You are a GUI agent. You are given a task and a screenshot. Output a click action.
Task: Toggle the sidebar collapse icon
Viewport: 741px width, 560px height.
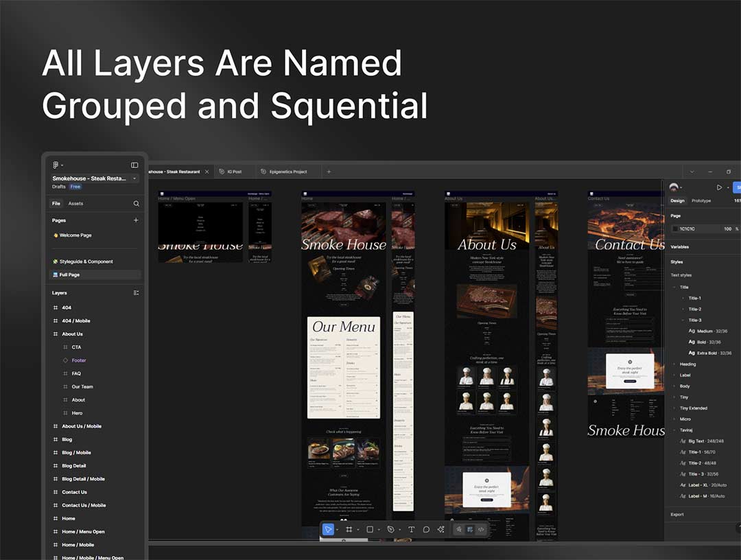point(134,165)
